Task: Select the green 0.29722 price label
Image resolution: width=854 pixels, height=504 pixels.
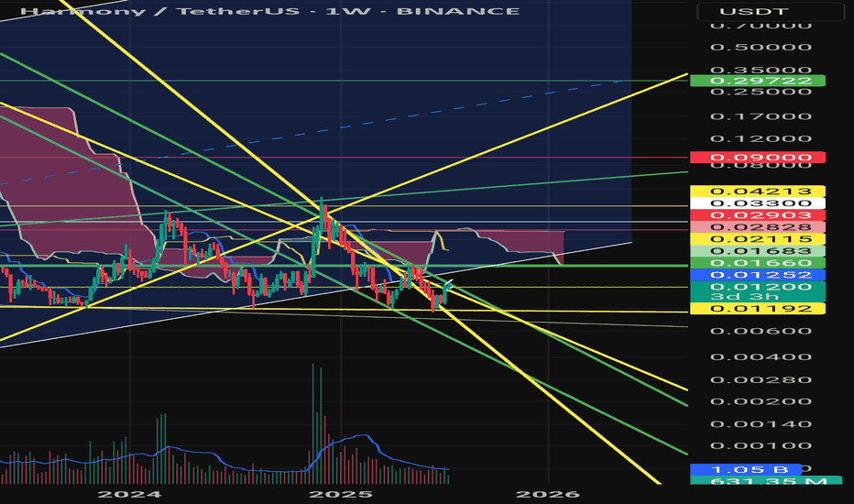Action: pos(757,81)
